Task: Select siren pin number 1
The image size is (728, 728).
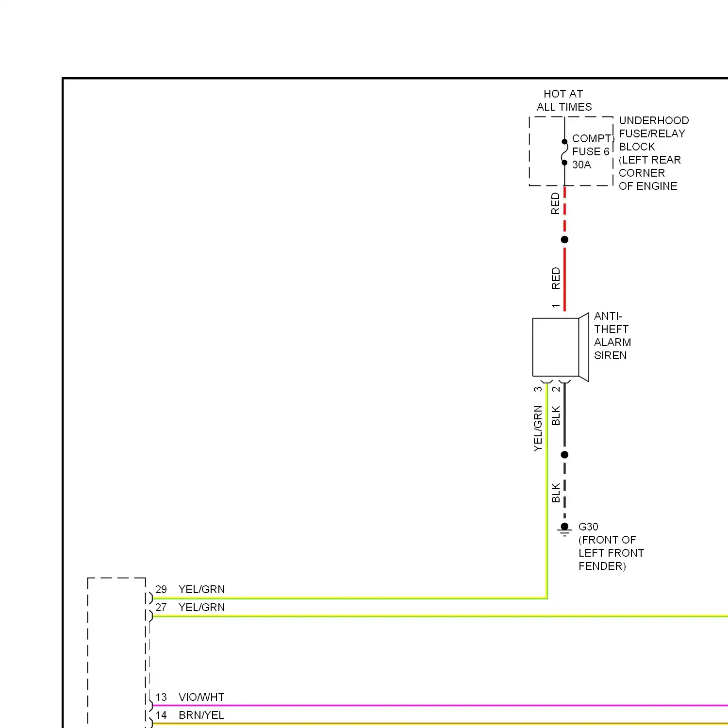Action: coord(556,306)
